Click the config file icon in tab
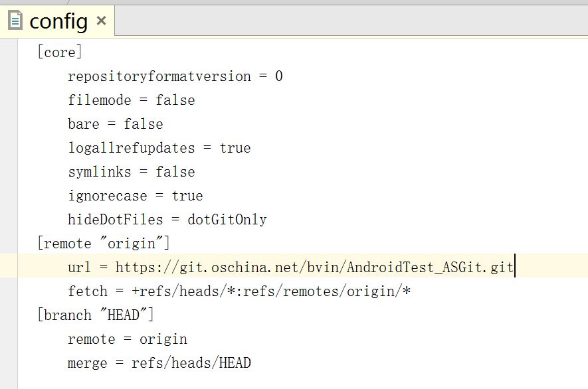 click(x=15, y=21)
